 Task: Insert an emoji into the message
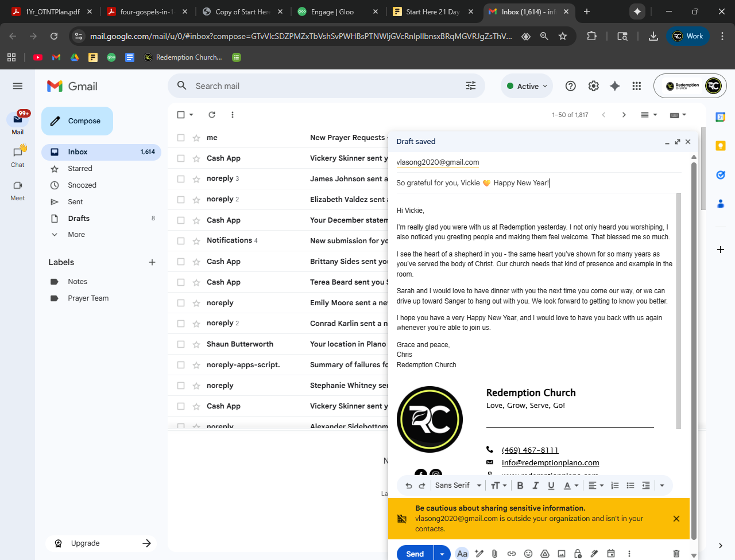point(528,554)
